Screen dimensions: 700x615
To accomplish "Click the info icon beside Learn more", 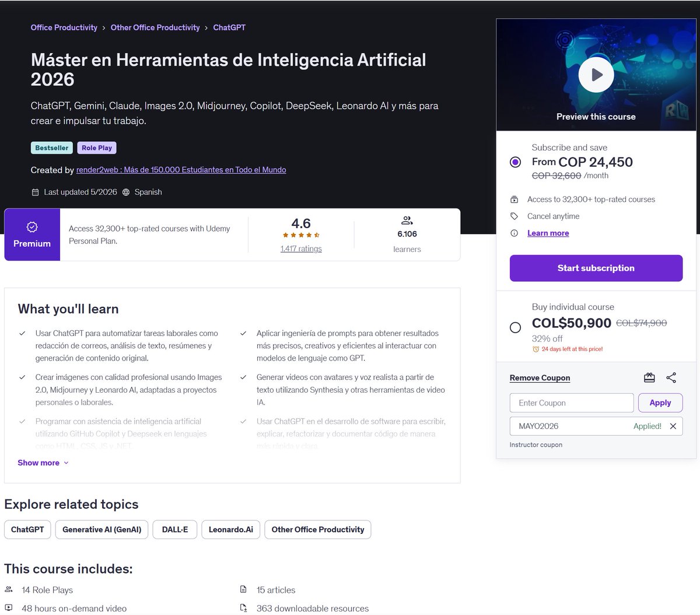I will tap(514, 233).
